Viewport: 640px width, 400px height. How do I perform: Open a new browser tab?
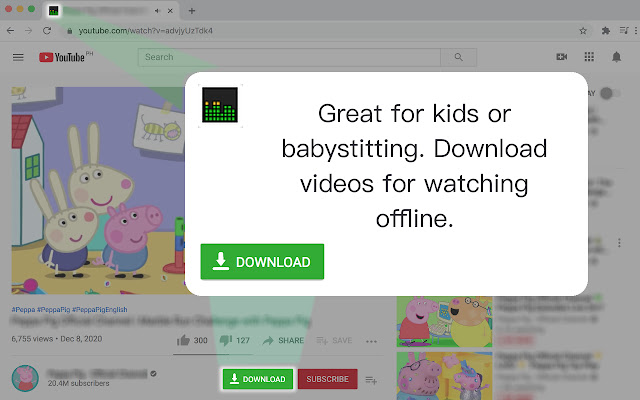[x=191, y=11]
